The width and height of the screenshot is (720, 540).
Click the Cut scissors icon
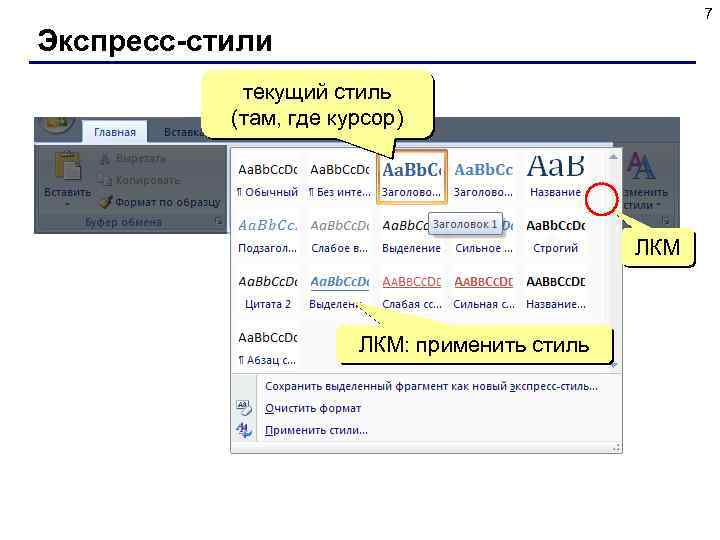pos(105,158)
